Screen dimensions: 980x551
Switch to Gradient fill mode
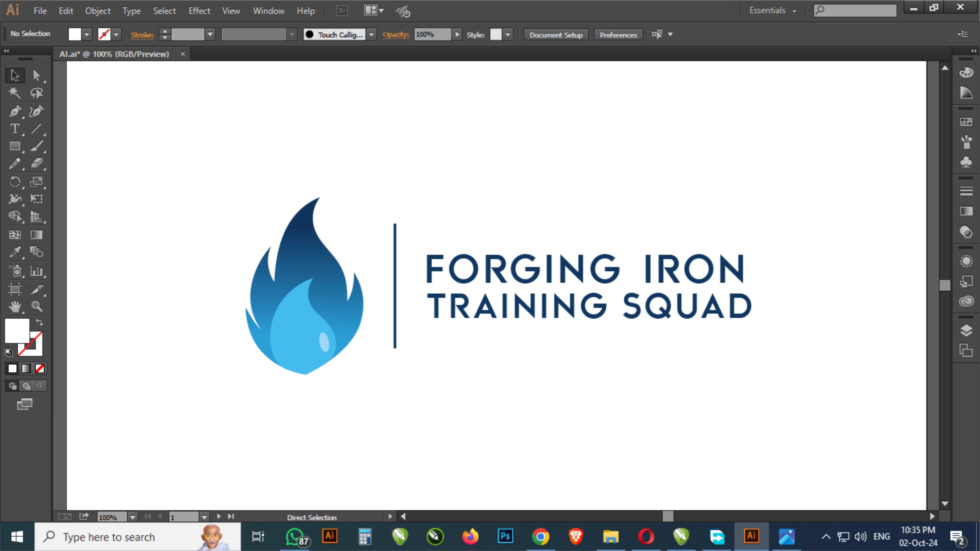point(26,368)
